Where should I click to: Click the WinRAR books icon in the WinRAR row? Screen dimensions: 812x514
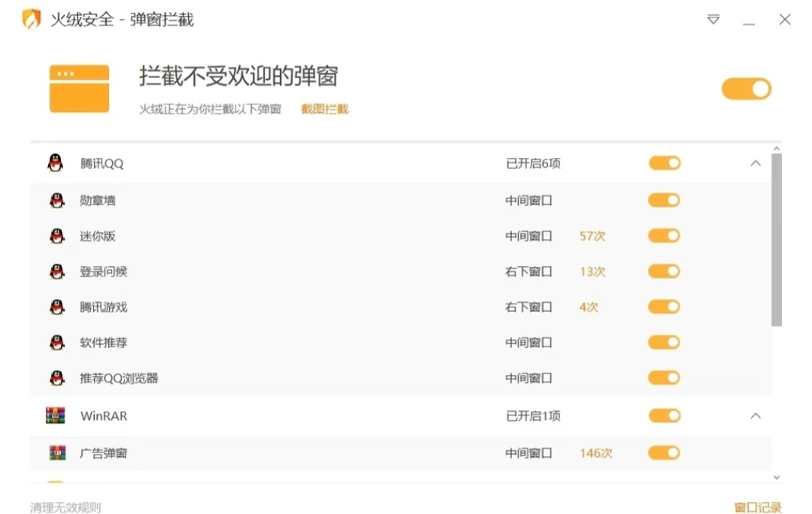[56, 416]
